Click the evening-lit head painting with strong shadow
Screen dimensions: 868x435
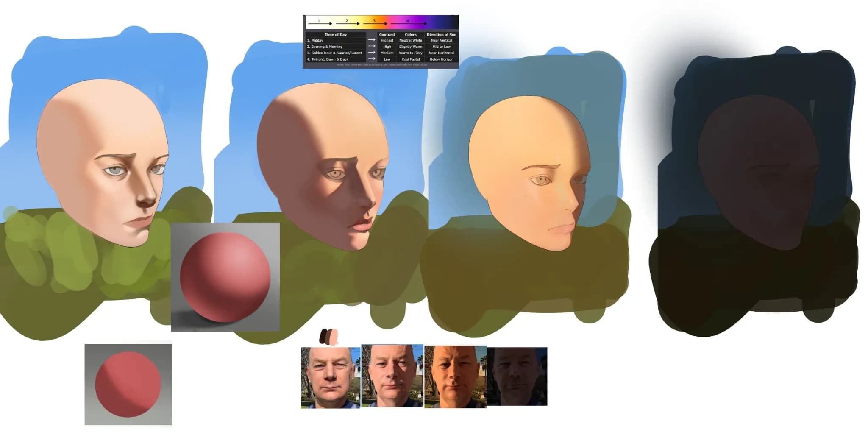point(323,167)
